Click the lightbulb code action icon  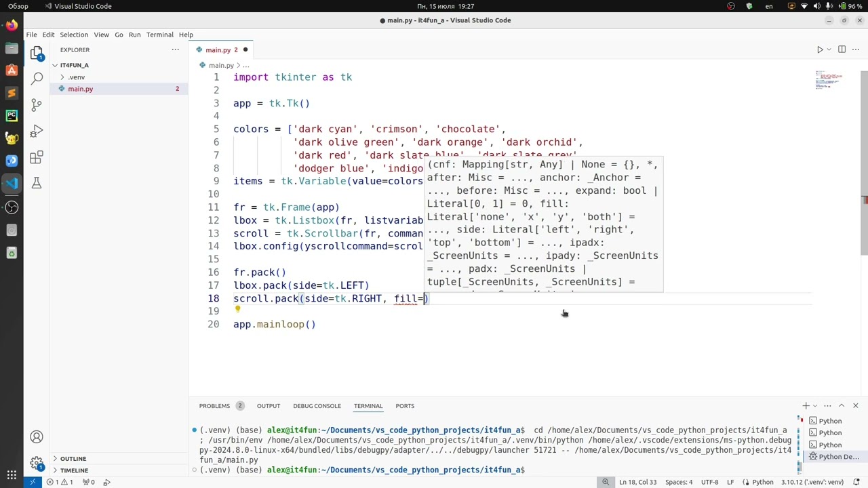click(237, 310)
